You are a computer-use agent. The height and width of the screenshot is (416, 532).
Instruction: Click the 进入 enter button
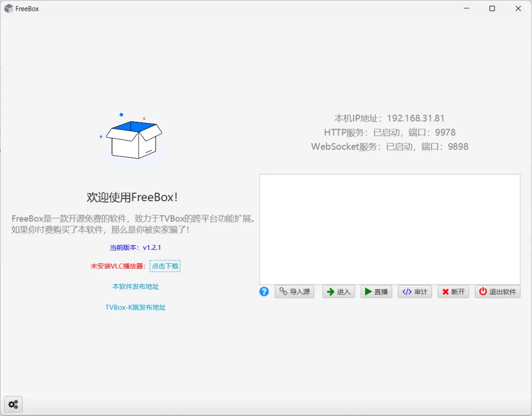tap(338, 292)
